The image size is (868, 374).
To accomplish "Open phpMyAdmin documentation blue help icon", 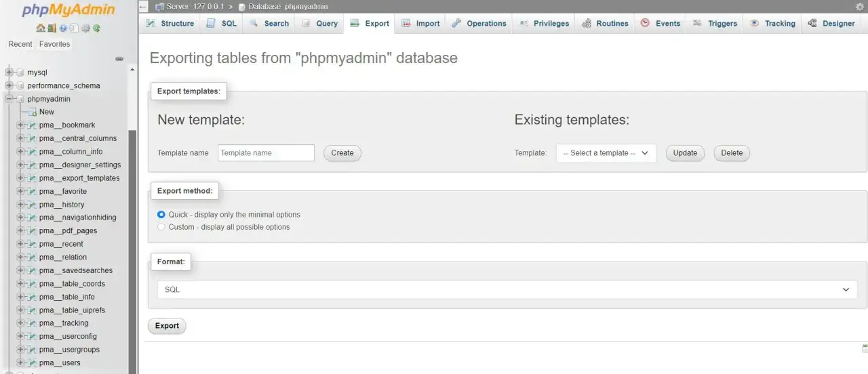I will coord(63,28).
